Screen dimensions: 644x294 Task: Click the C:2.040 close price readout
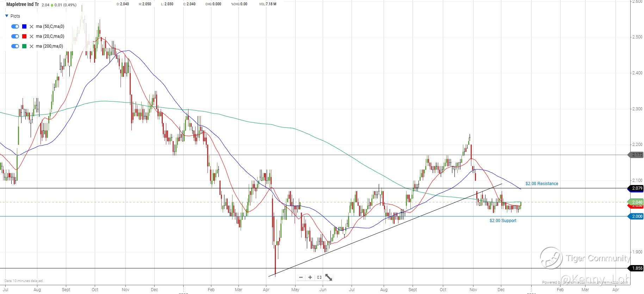(189, 4)
